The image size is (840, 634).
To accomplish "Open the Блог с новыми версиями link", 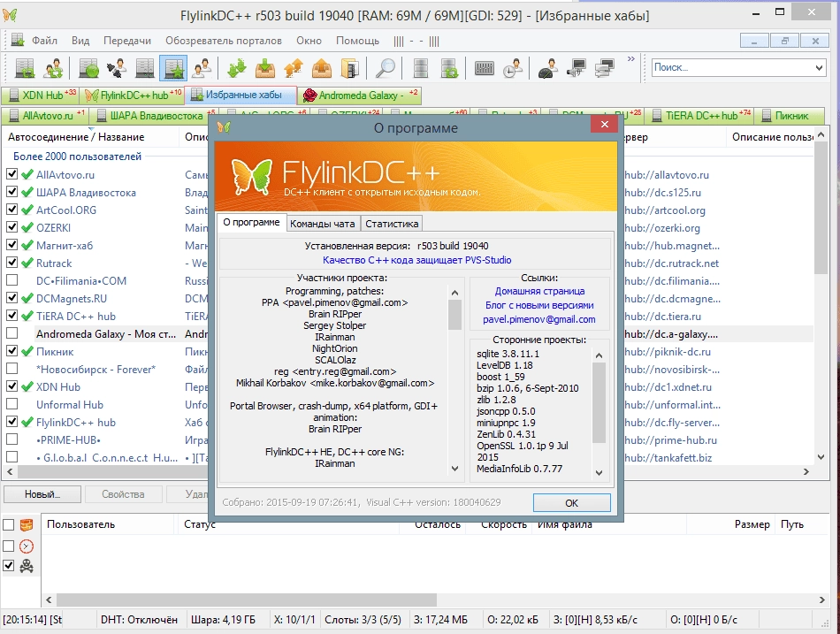I will point(539,305).
